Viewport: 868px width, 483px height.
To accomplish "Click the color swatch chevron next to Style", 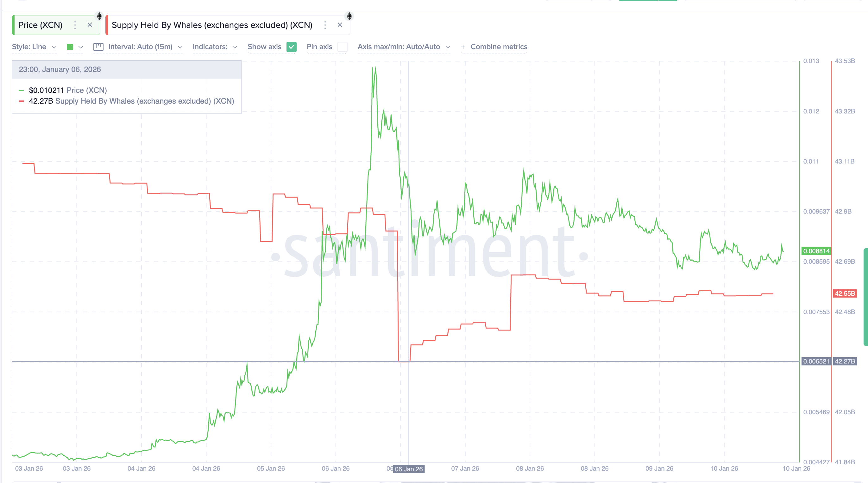I will [80, 47].
